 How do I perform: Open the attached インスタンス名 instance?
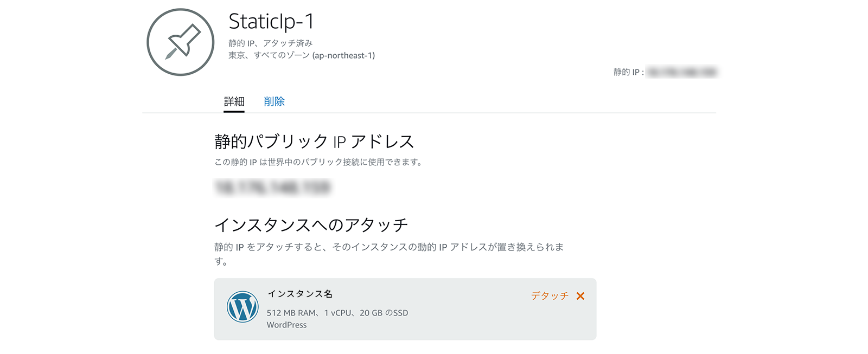point(300,294)
